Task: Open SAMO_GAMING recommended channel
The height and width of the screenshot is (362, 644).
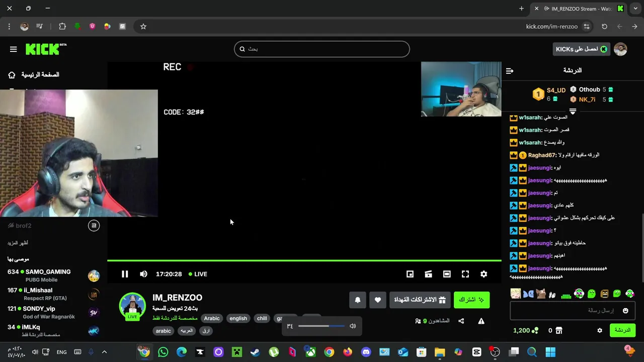Action: click(53, 275)
